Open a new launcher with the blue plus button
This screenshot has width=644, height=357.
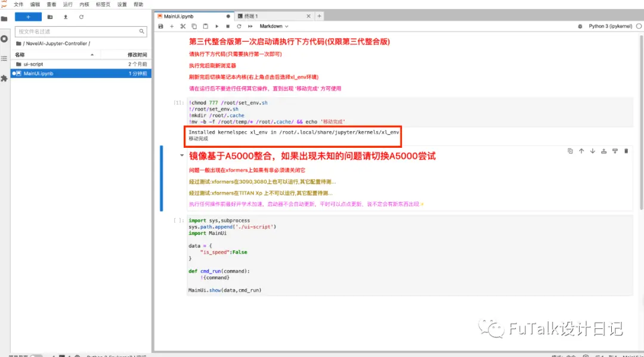(x=29, y=17)
